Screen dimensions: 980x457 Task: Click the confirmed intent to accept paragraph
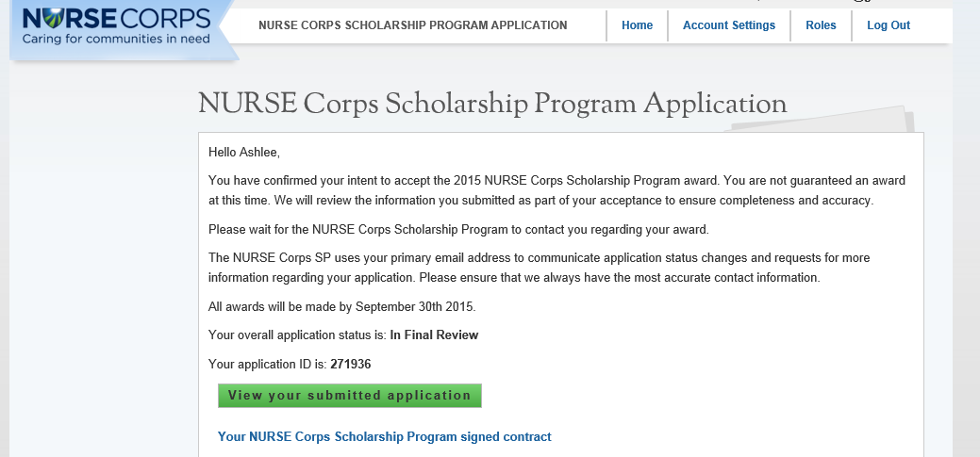[x=556, y=189]
